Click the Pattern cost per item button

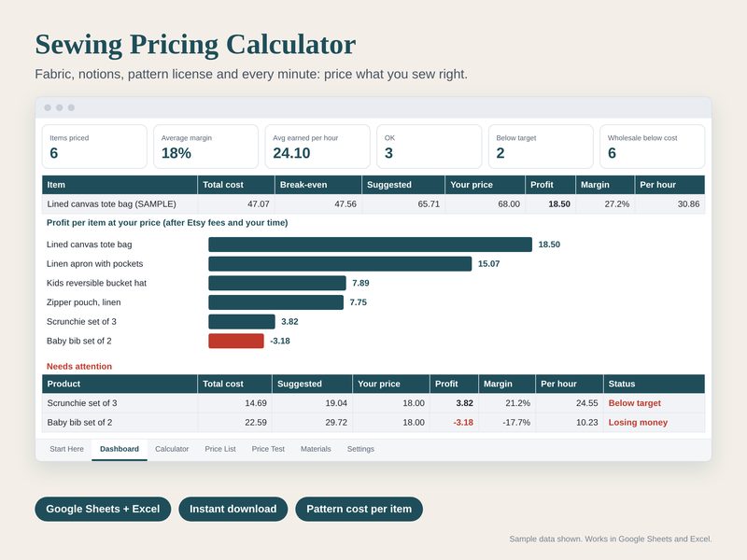click(359, 509)
